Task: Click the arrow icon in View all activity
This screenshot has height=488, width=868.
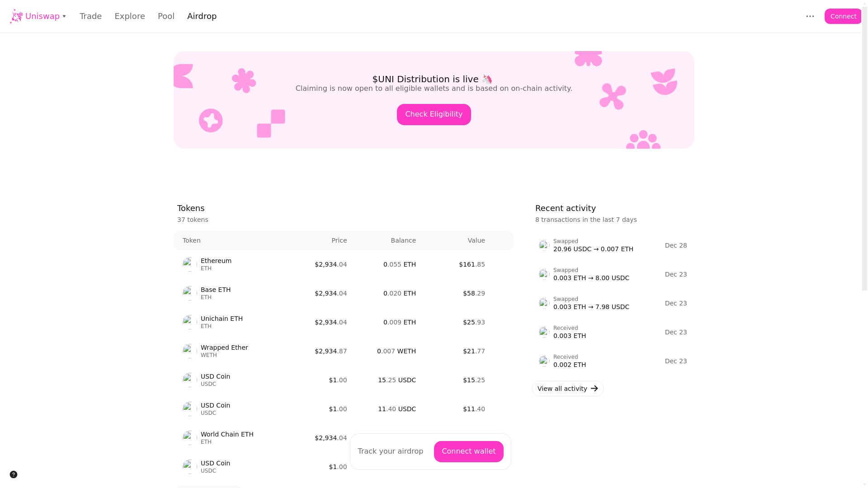Action: (x=594, y=389)
